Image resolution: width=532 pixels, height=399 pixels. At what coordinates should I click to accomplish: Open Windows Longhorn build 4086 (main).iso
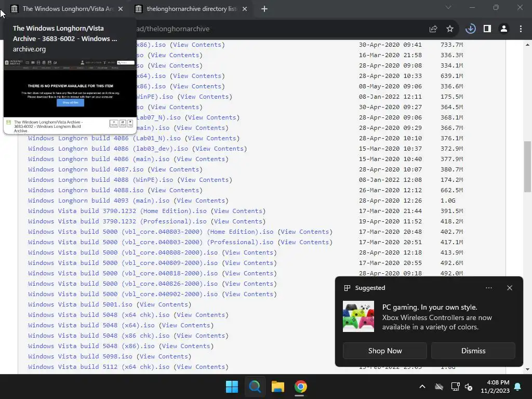(x=99, y=159)
